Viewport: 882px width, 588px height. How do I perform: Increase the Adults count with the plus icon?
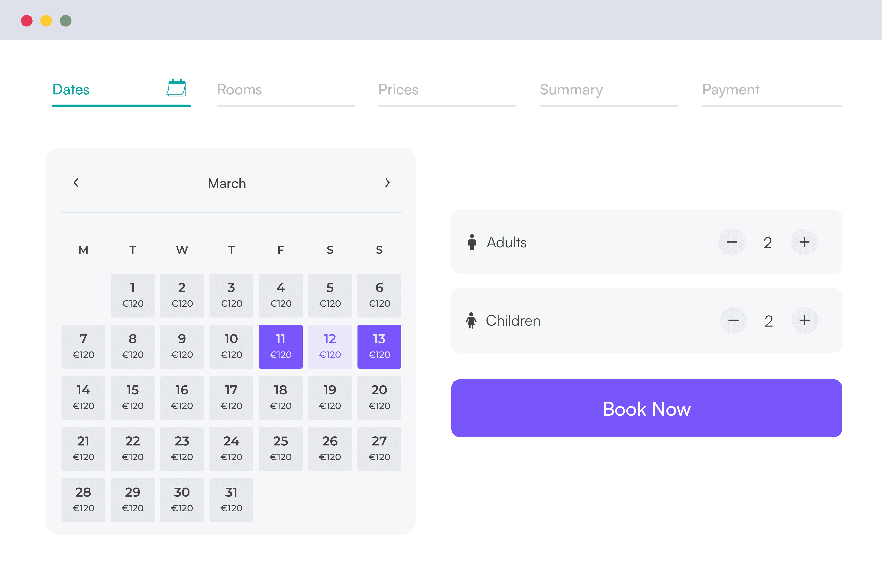(804, 242)
